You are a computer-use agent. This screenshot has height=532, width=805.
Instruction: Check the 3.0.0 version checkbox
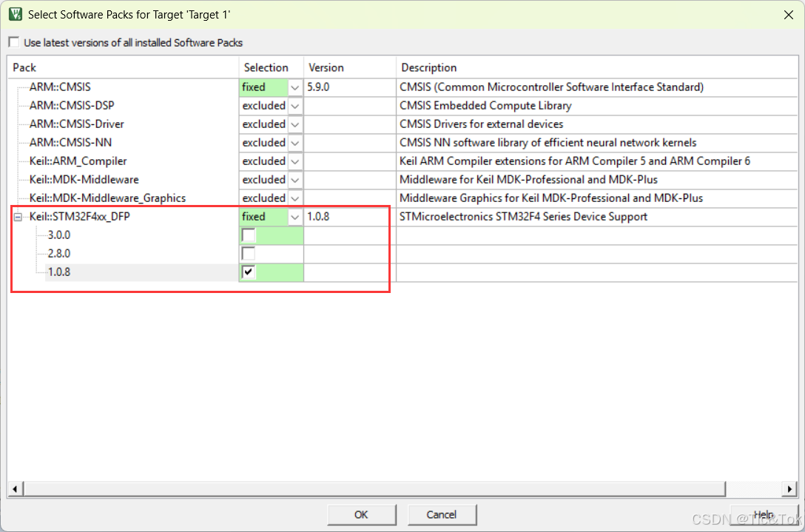(x=249, y=235)
